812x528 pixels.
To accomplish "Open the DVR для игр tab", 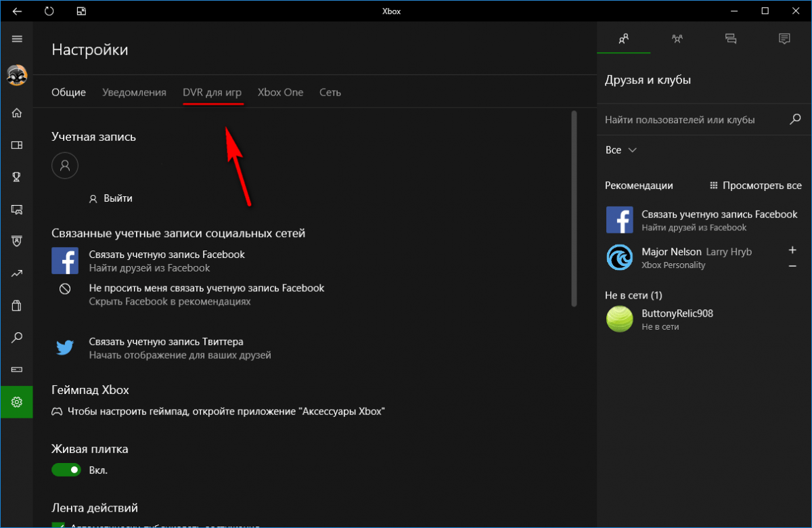I will tap(212, 92).
